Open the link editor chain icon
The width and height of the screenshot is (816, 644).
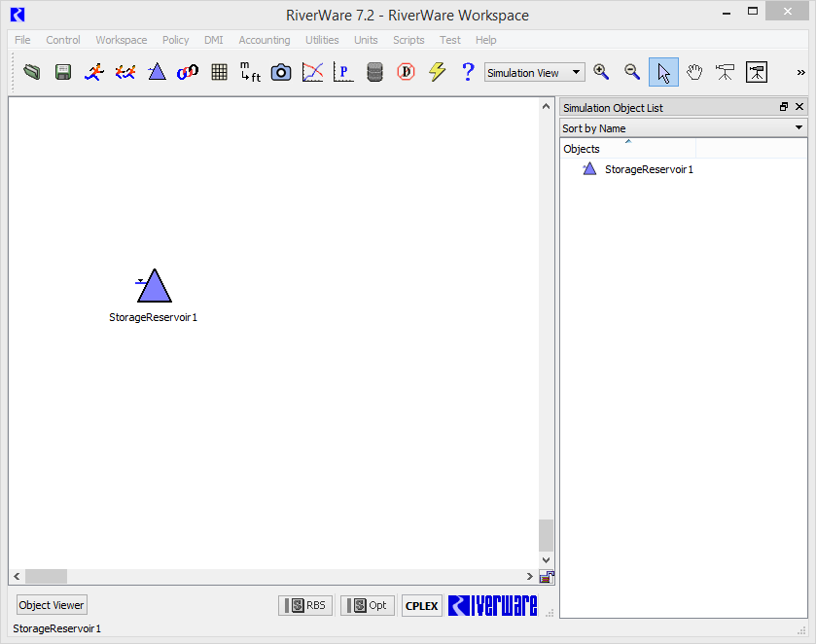point(188,72)
